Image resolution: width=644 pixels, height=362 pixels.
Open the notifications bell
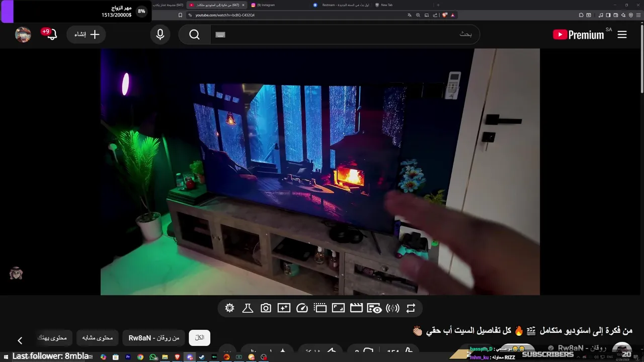click(x=51, y=34)
